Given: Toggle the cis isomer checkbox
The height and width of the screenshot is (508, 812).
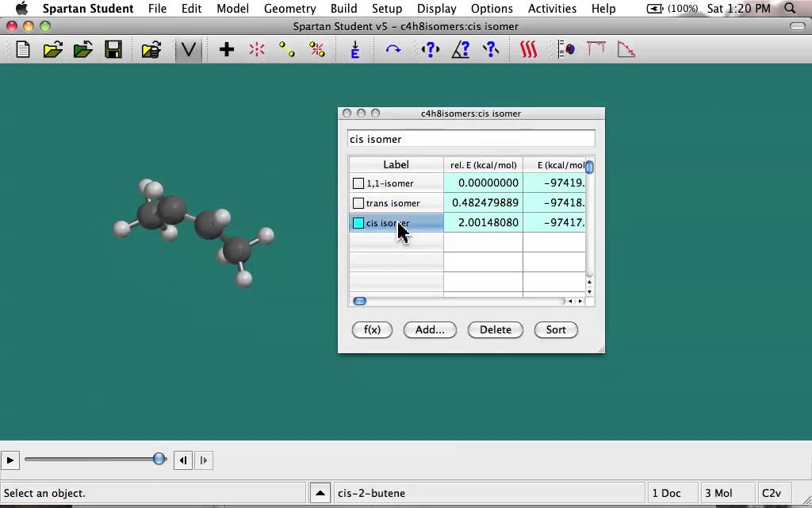Looking at the screenshot, I should click(358, 223).
